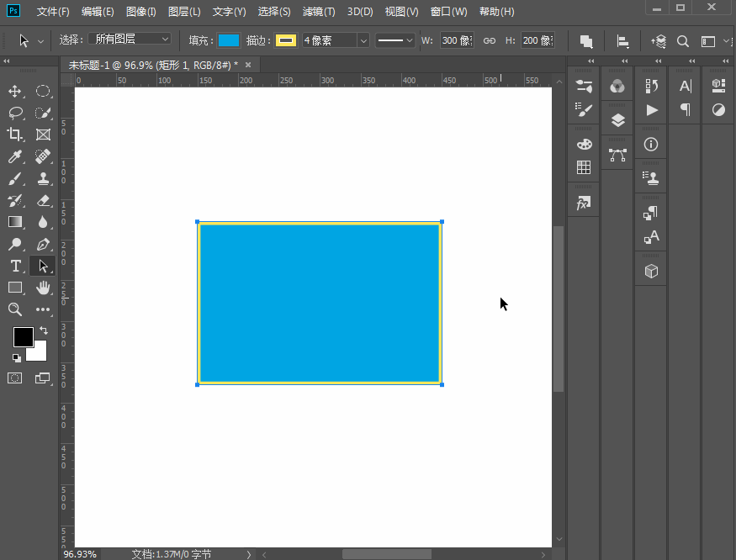The height and width of the screenshot is (560, 736).
Task: Select the Zoom tool in the toolbox
Action: coord(14,309)
